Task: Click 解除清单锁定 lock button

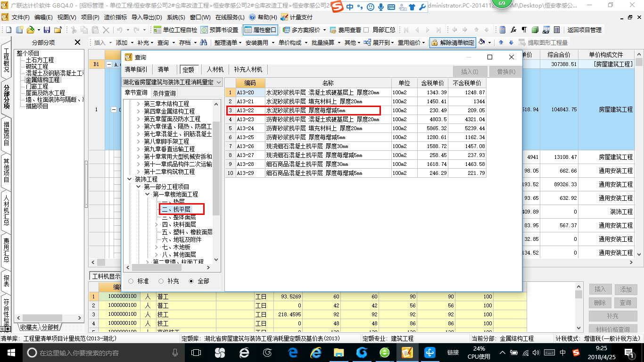Action: pos(453,42)
